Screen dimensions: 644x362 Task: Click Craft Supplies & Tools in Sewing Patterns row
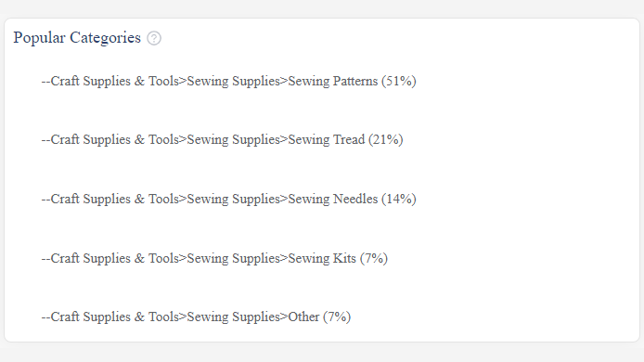115,81
